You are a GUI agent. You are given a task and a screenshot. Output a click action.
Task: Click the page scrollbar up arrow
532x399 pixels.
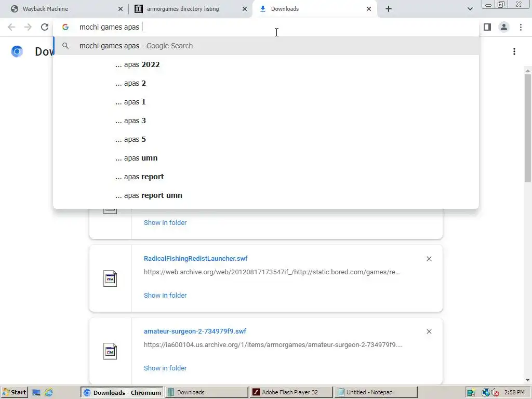528,70
